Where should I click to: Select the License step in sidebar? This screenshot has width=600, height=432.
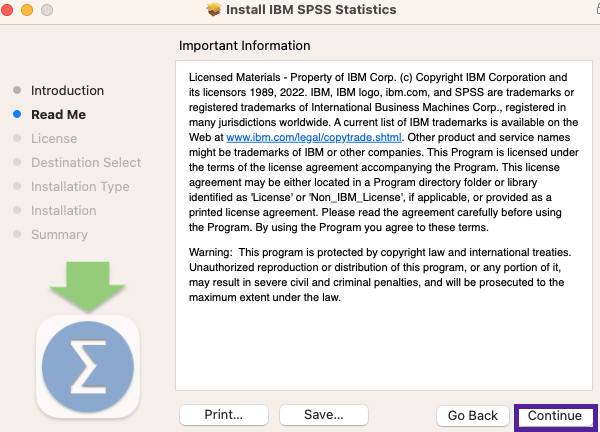pyautogui.click(x=54, y=139)
